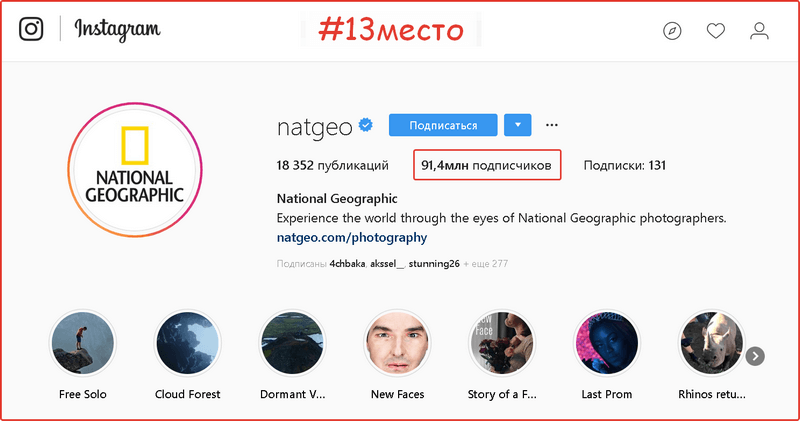Open the Explore compass icon

pyautogui.click(x=672, y=31)
